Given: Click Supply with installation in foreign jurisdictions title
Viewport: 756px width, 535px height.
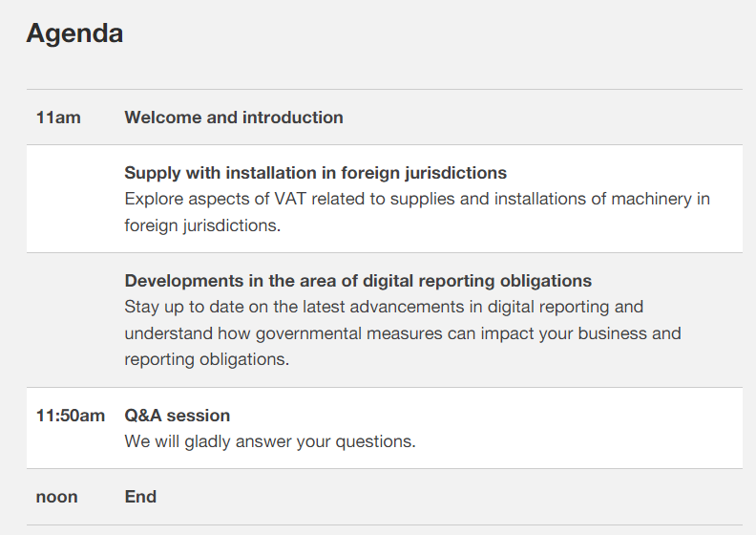Looking at the screenshot, I should (x=315, y=173).
